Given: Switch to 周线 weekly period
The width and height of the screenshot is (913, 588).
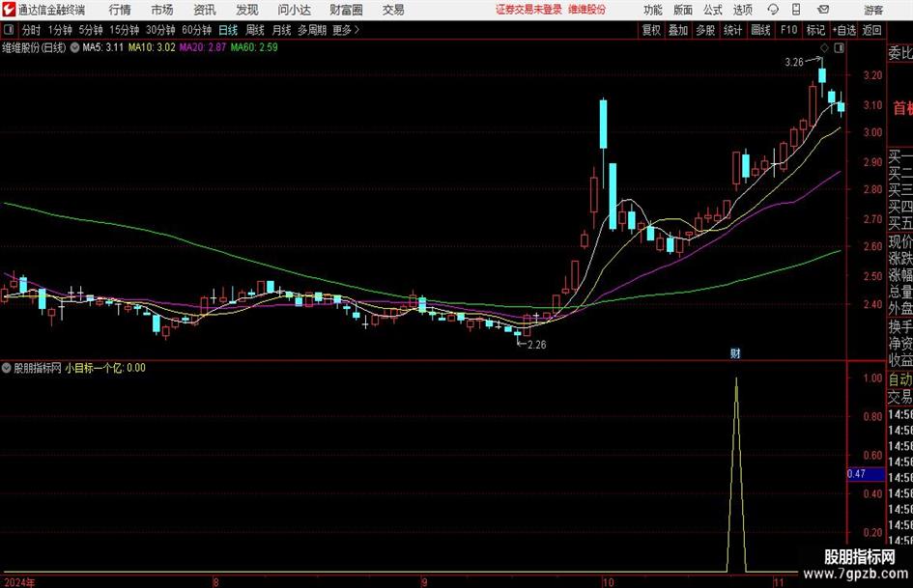Looking at the screenshot, I should (x=254, y=30).
